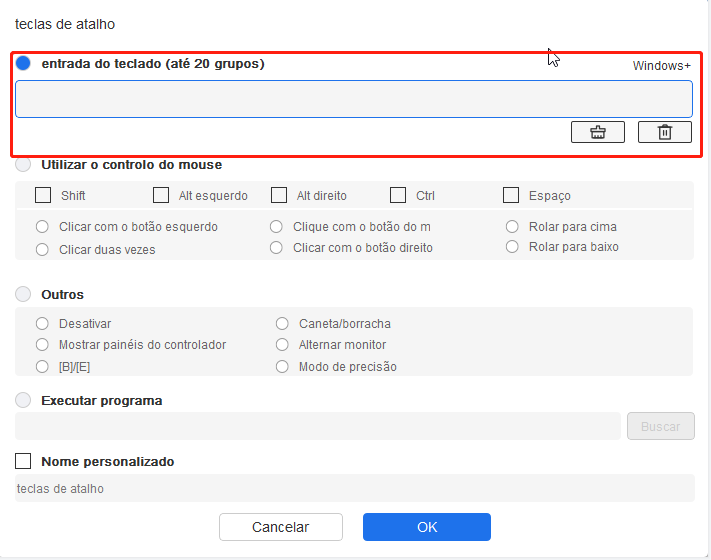Choose 'Clicar duas vezes' radio button

[x=42, y=249]
